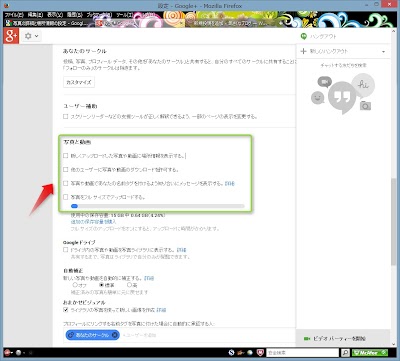Click the green McAfee SiteAdvisor button

(370, 353)
